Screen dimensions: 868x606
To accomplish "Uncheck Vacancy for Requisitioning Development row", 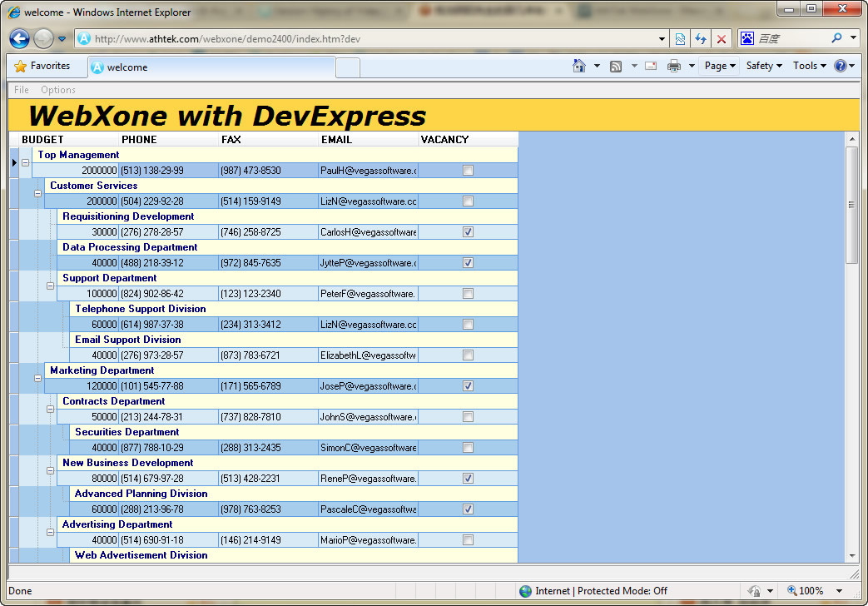I will click(469, 232).
